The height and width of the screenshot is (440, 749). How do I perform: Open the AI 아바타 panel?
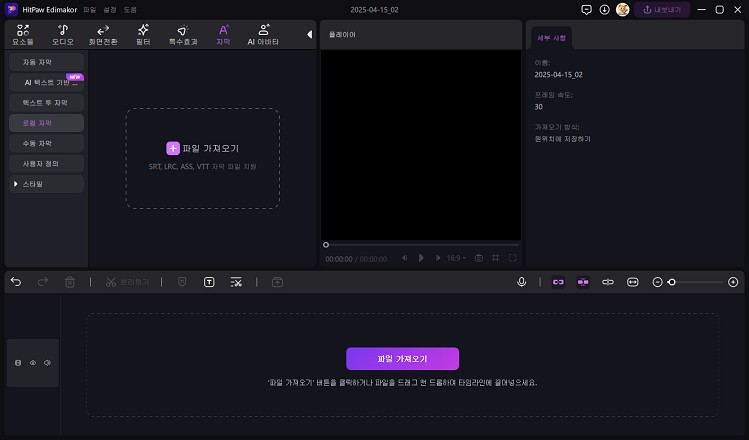click(263, 35)
